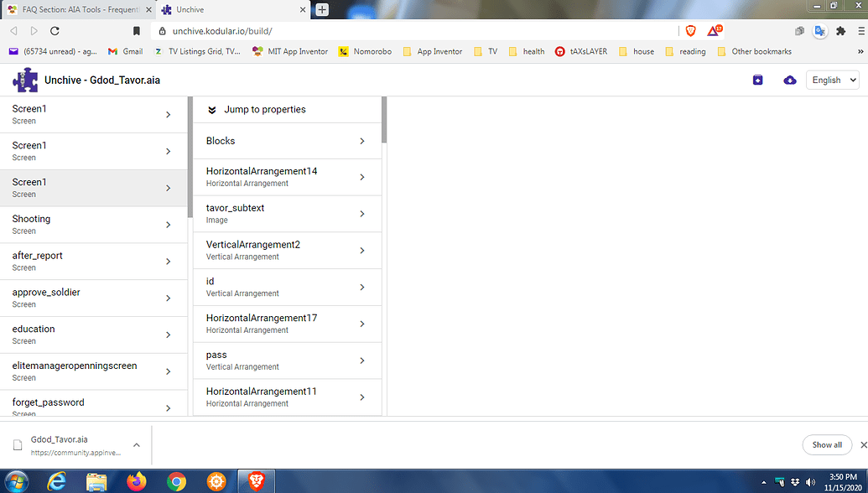Launch Chrome from taskbar
This screenshot has width=868, height=493.
click(x=176, y=482)
